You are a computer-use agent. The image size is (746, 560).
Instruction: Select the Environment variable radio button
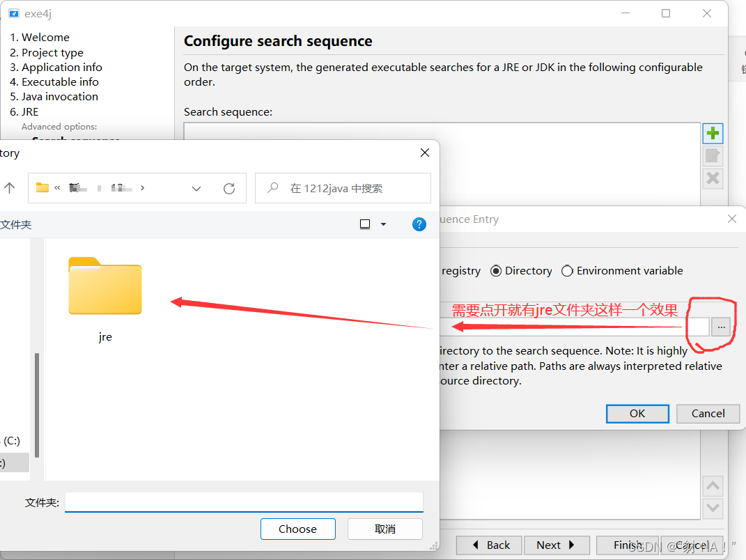tap(568, 270)
